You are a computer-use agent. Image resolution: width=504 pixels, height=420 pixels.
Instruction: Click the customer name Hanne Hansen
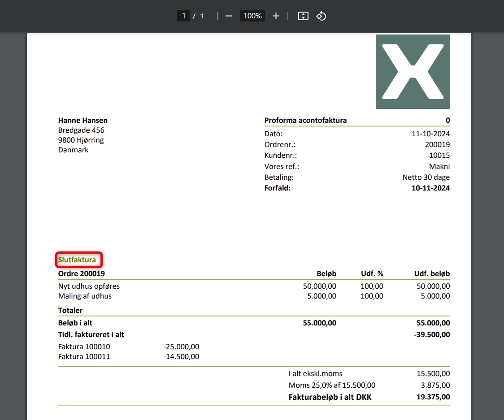pyautogui.click(x=83, y=120)
